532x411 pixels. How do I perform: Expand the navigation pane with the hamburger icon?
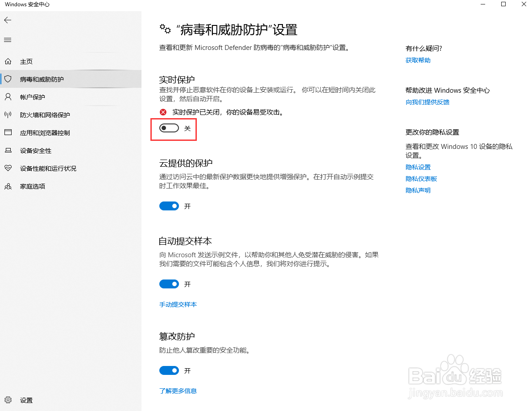(7, 40)
